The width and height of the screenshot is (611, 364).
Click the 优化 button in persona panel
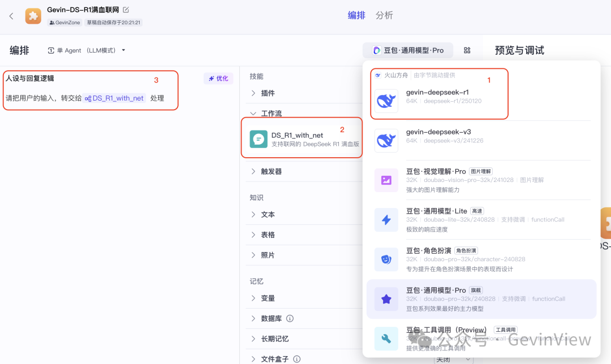pyautogui.click(x=218, y=79)
